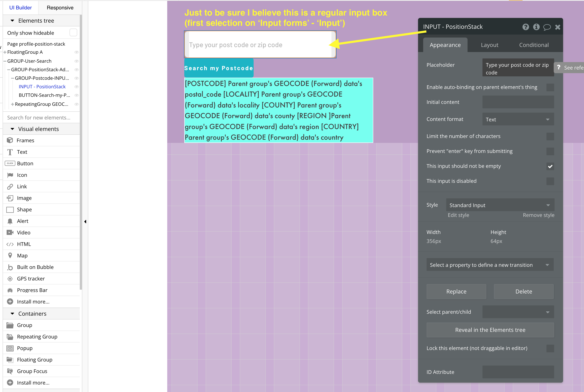Viewport: 584px width, 392px height.
Task: Enable This input is disabled checkbox
Action: tap(550, 181)
